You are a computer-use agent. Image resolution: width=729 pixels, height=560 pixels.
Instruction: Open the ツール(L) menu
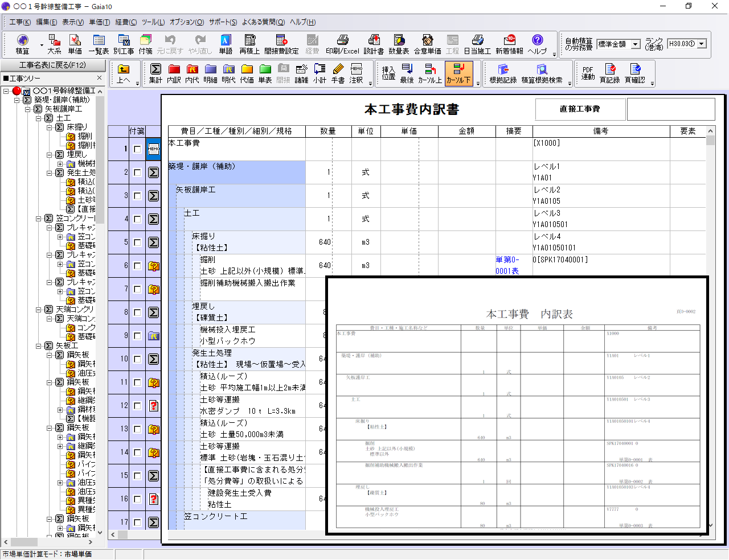point(153,22)
